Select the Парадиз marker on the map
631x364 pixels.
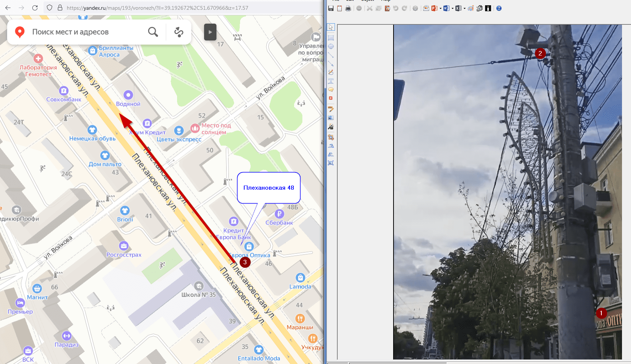pyautogui.click(x=67, y=336)
